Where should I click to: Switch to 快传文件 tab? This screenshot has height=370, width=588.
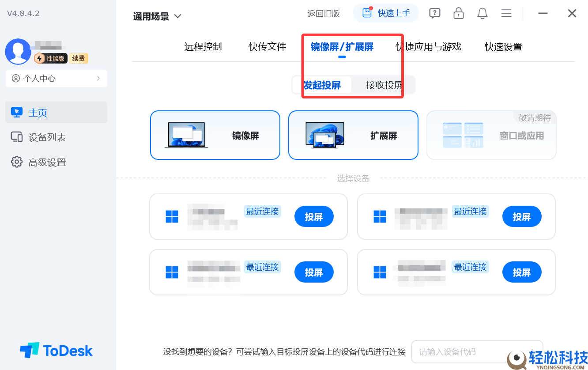pos(267,46)
